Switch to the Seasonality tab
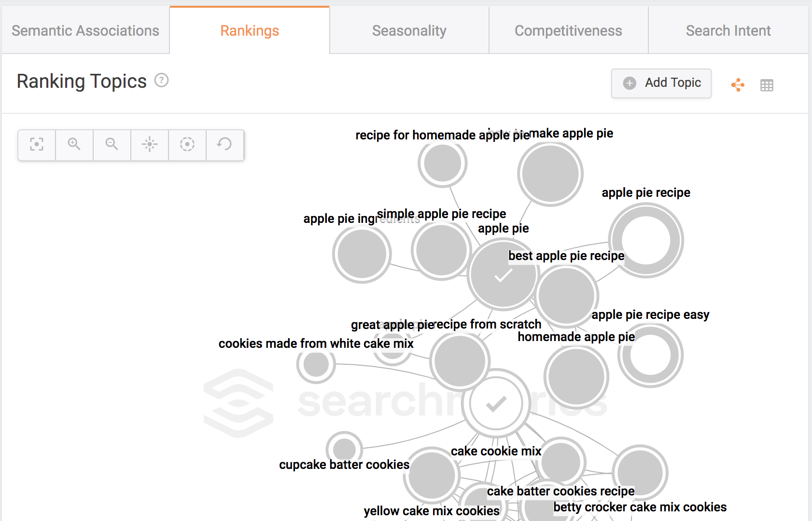 point(409,31)
